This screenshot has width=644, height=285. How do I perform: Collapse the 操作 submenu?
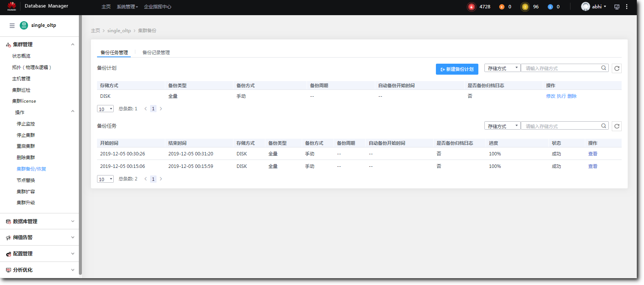[x=73, y=111]
